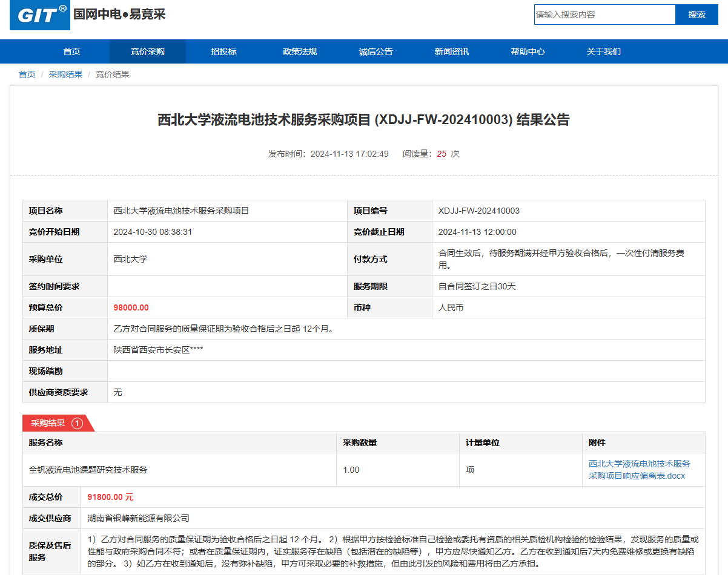This screenshot has height=575, width=728.
Task: Click the 采购结果 breadcrumb link
Action: (x=65, y=74)
